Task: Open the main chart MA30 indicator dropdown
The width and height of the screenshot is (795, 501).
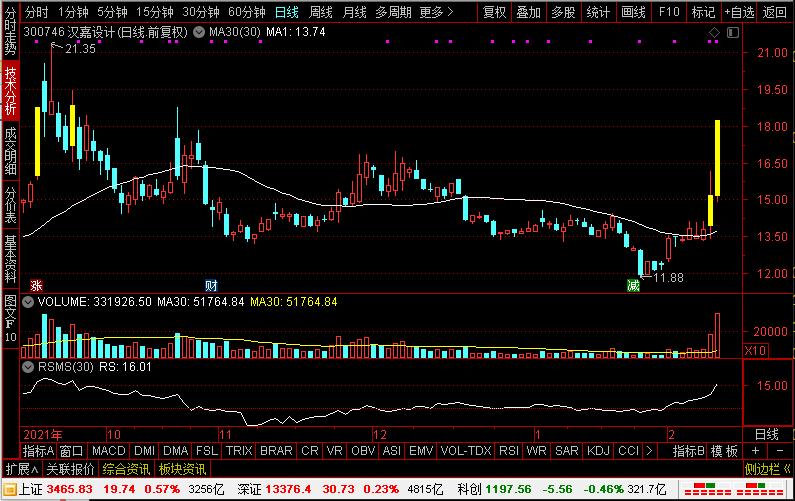Action: (x=200, y=34)
